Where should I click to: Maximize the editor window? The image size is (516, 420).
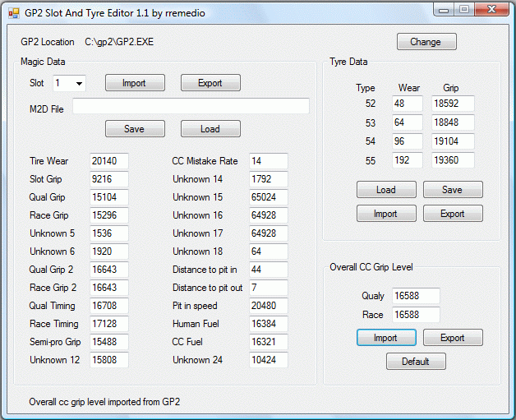pyautogui.click(x=464, y=10)
